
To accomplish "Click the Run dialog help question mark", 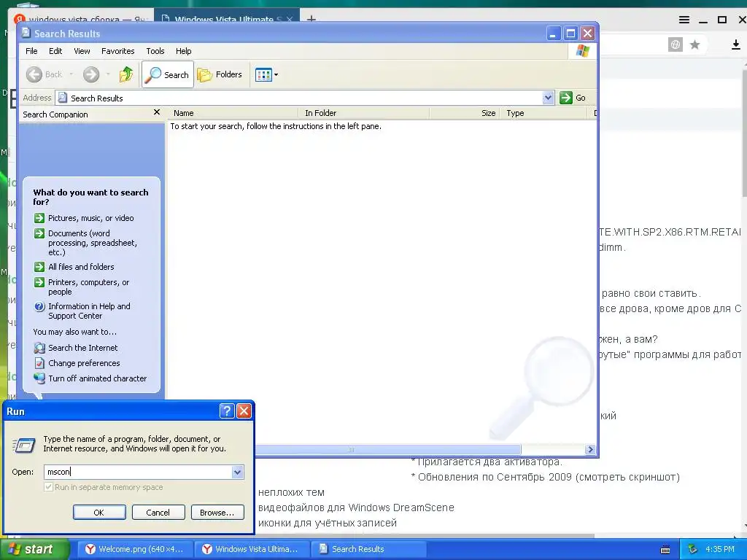I will 227,411.
